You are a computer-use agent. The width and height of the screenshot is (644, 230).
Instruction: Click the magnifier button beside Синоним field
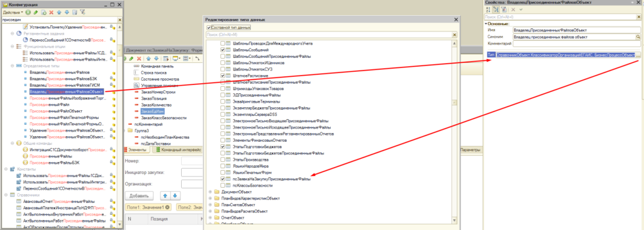tap(638, 37)
